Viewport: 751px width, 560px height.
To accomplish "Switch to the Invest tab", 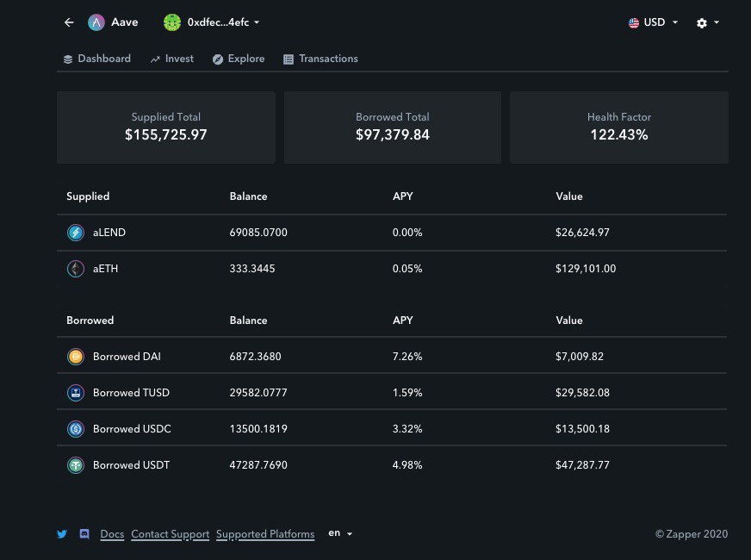I will tap(171, 59).
